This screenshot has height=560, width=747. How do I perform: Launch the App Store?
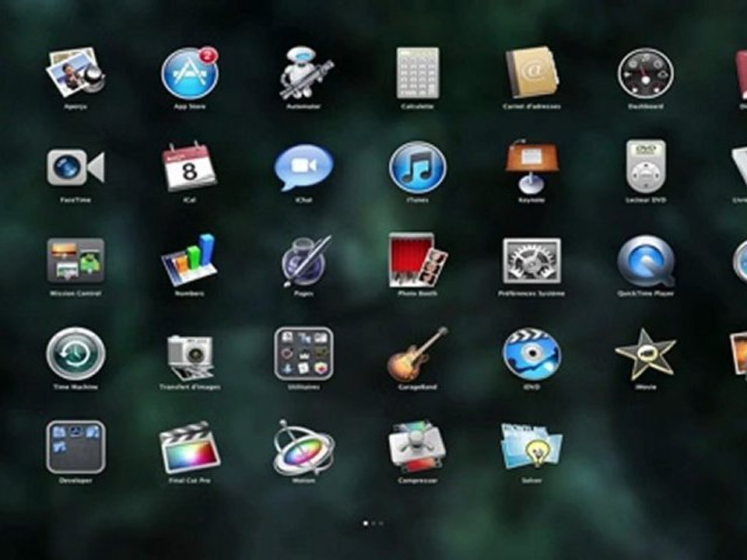190,73
